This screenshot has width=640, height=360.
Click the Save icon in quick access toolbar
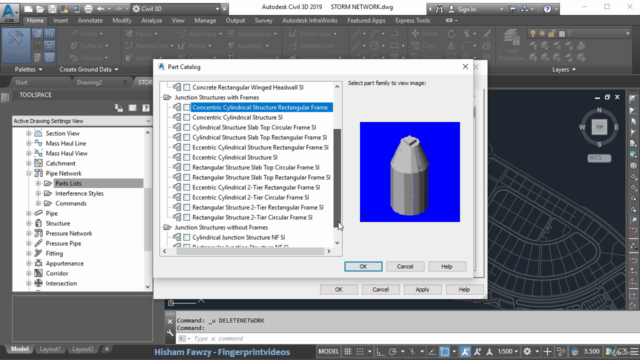(x=52, y=9)
